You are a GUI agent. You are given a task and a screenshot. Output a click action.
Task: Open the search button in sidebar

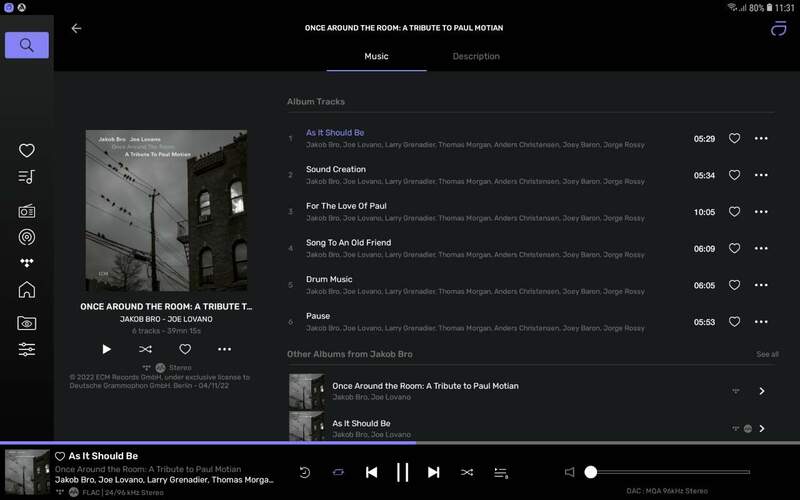pyautogui.click(x=27, y=45)
